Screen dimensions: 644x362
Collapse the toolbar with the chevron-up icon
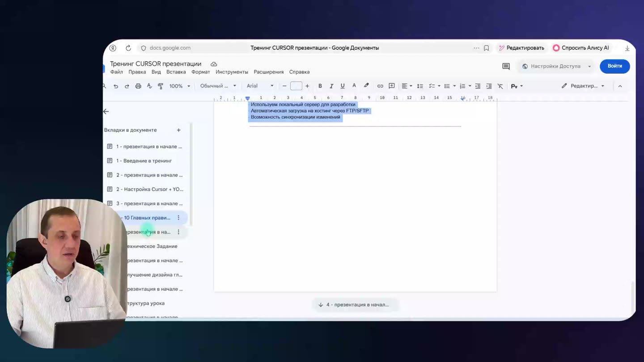(x=620, y=86)
